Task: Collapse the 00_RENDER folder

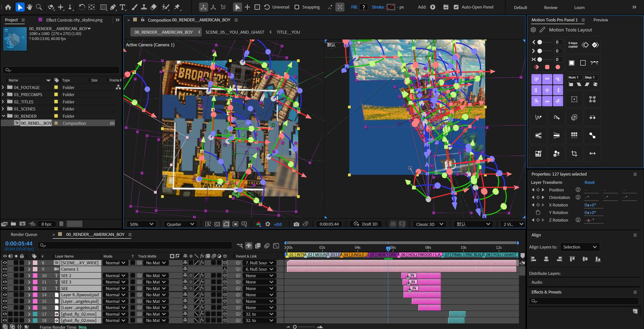Action: [x=3, y=116]
